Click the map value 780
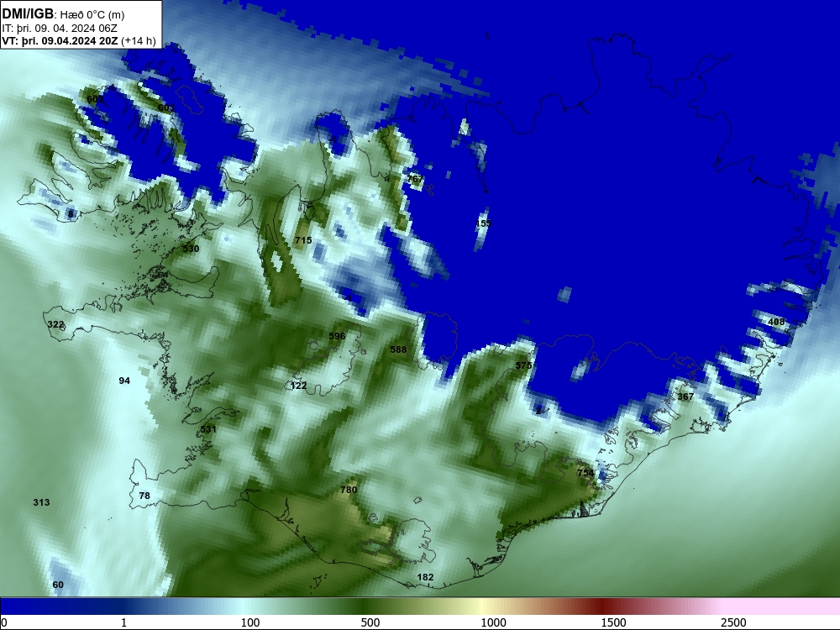840x630 pixels. (x=349, y=491)
